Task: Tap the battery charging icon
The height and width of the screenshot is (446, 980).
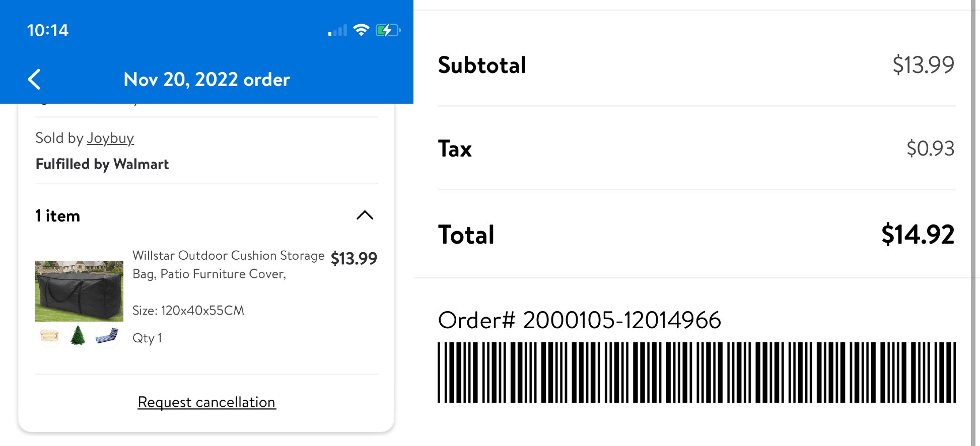Action: coord(388,30)
